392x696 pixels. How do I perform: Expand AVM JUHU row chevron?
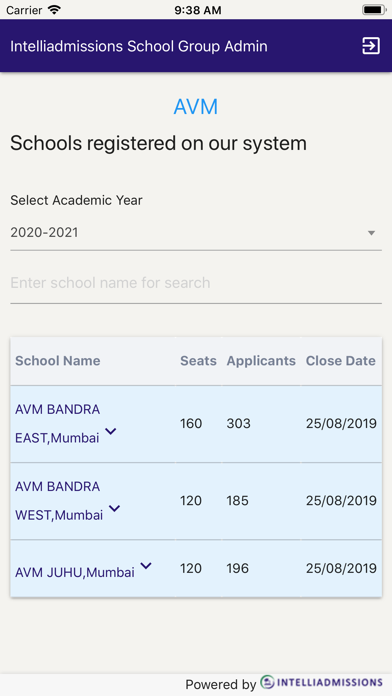[x=146, y=566]
